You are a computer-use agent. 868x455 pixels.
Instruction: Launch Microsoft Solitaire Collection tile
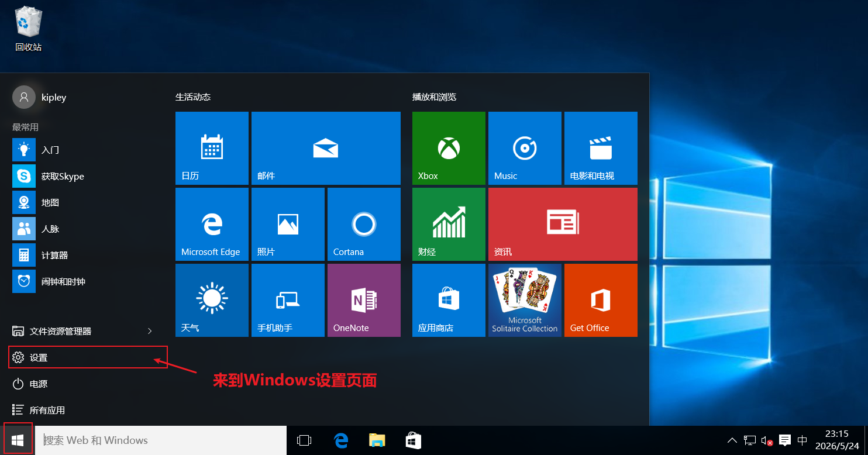[525, 300]
